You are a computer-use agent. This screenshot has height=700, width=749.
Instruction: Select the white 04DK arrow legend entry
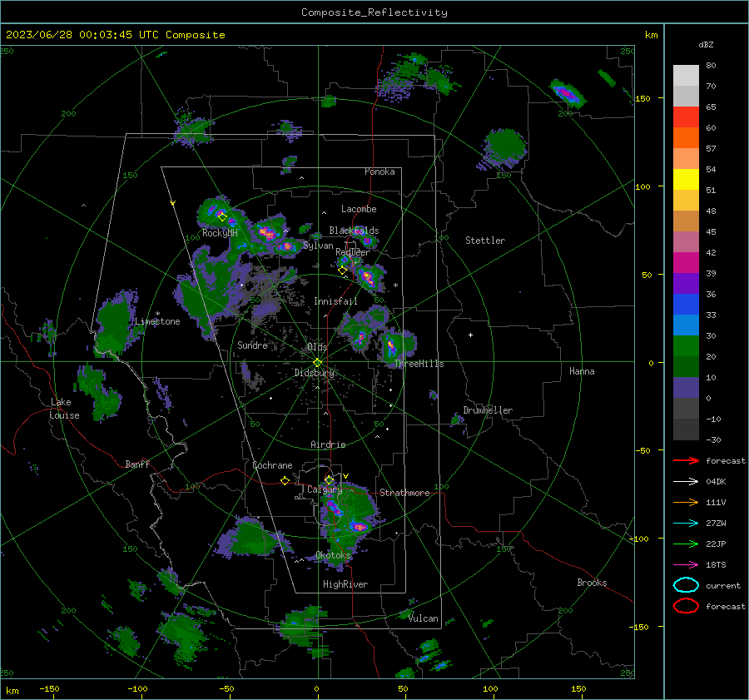[686, 481]
